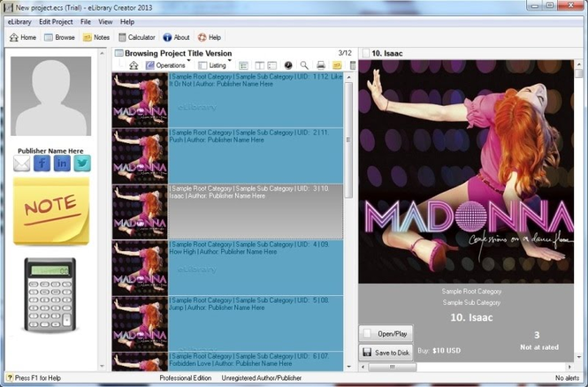Click 'Unregistered Author/Publisher' status text
The width and height of the screenshot is (588, 387).
262,378
